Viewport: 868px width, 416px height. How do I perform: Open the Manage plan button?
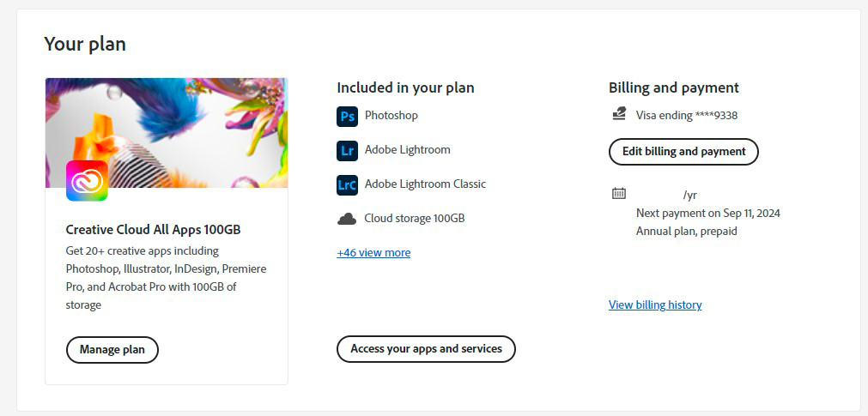[x=112, y=350]
